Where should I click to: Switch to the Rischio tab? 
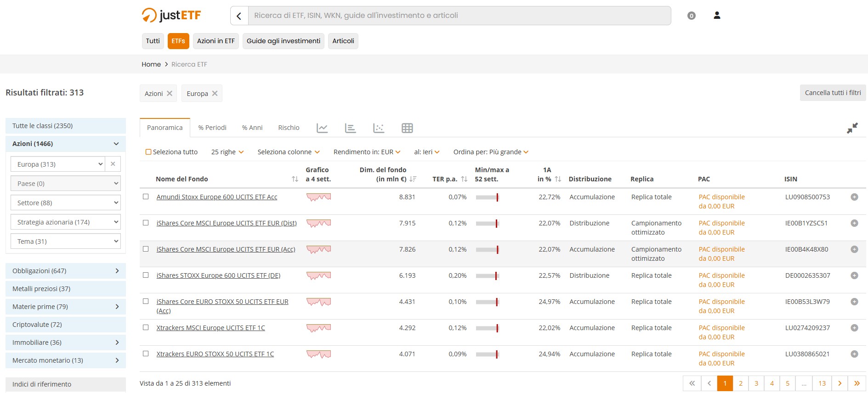pyautogui.click(x=289, y=128)
